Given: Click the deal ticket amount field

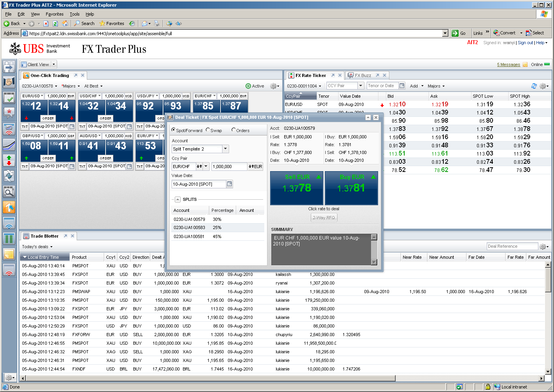Looking at the screenshot, I should [229, 166].
